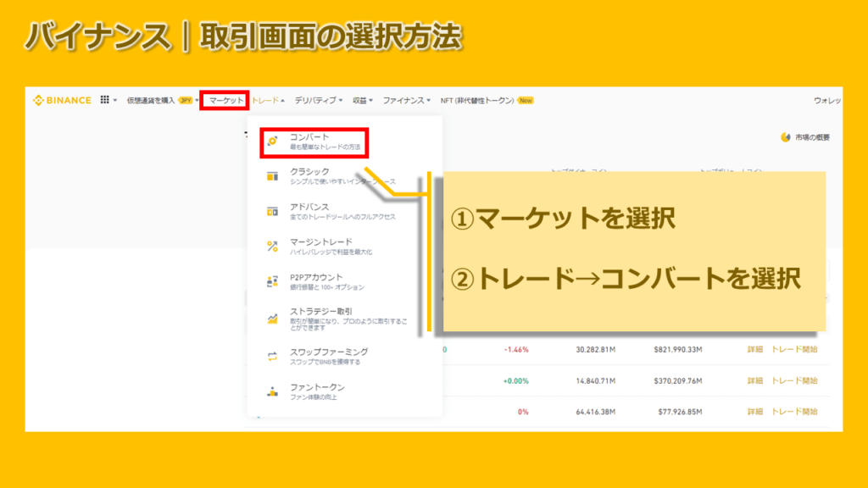Click the 30,282.81M volume value
Image resolution: width=868 pixels, height=488 pixels.
(x=596, y=350)
